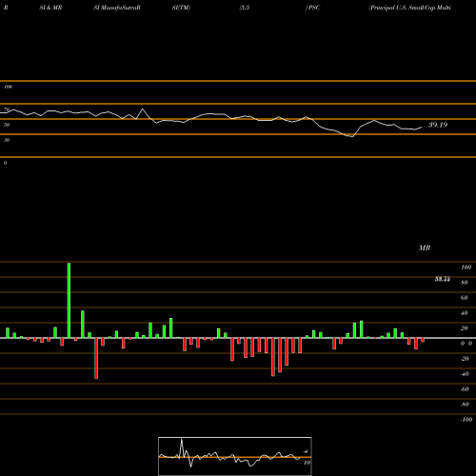Click the MR axis label 100
The height and width of the screenshot is (476, 476).
click(466, 268)
